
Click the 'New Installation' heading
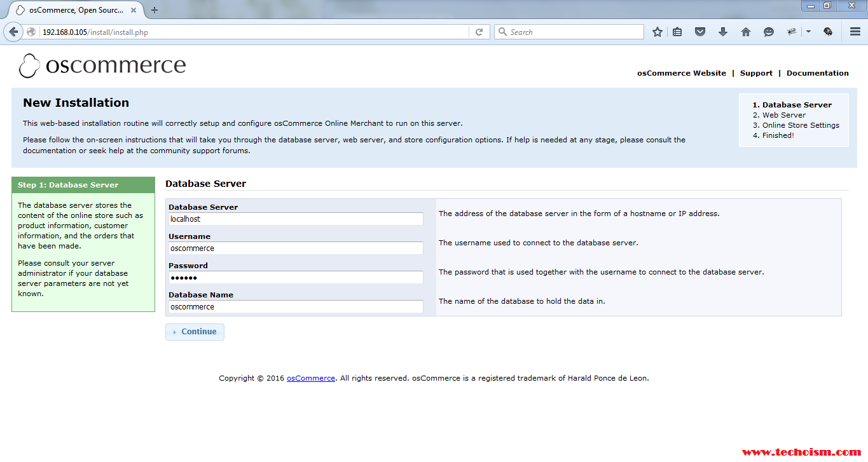[76, 103]
